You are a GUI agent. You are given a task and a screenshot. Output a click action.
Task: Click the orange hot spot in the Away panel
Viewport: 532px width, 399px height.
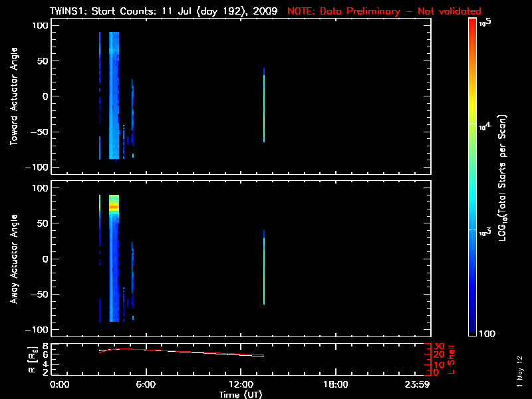pyautogui.click(x=114, y=207)
